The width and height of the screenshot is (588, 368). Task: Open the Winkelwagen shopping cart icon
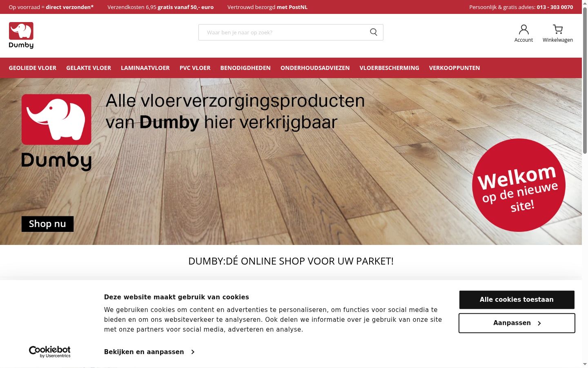coord(558,29)
